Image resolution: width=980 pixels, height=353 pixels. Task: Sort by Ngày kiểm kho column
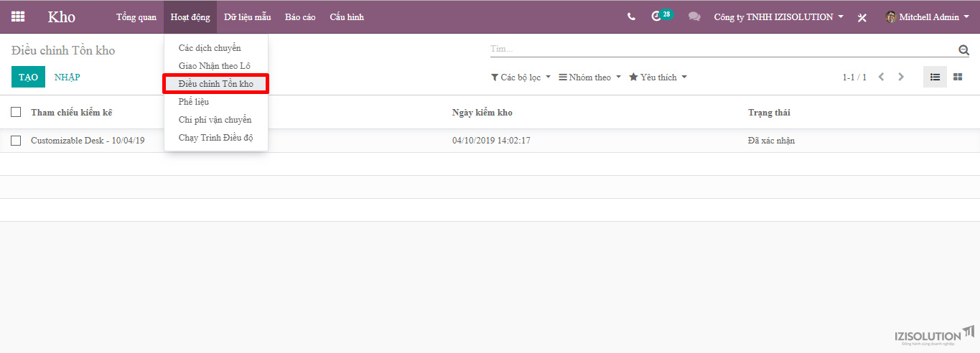tap(482, 113)
